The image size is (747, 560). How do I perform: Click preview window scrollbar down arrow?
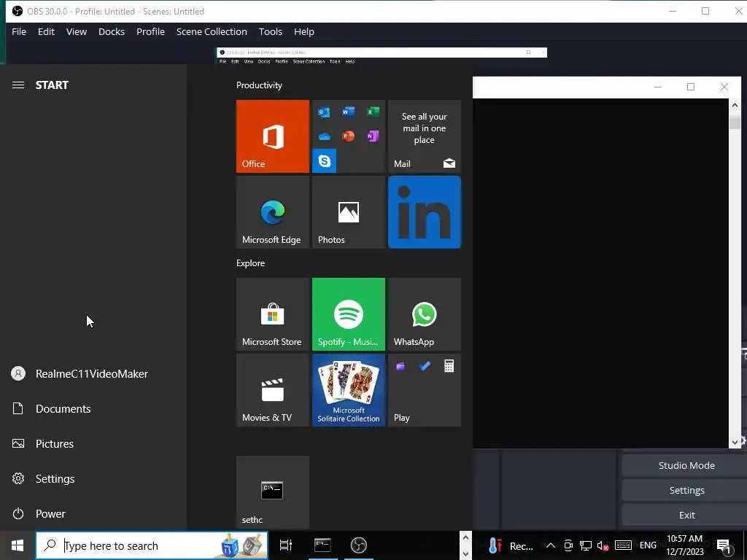(735, 443)
